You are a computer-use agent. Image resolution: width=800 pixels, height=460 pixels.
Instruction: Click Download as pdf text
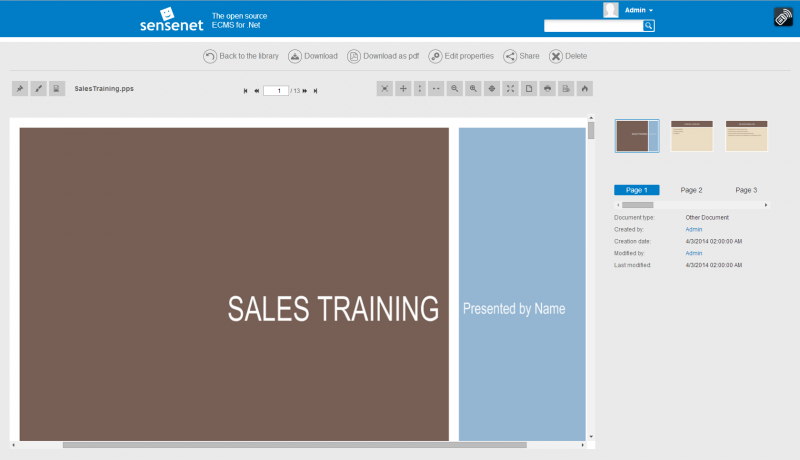tap(391, 56)
